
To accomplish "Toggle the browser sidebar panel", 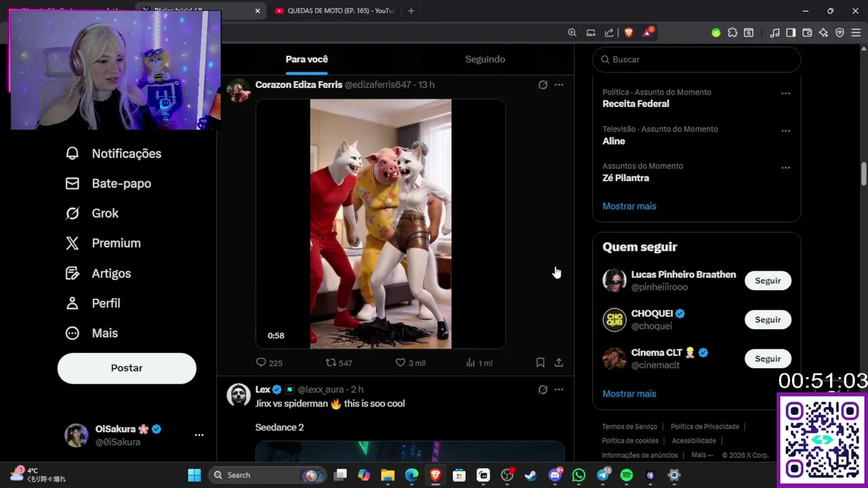I will coord(791,33).
